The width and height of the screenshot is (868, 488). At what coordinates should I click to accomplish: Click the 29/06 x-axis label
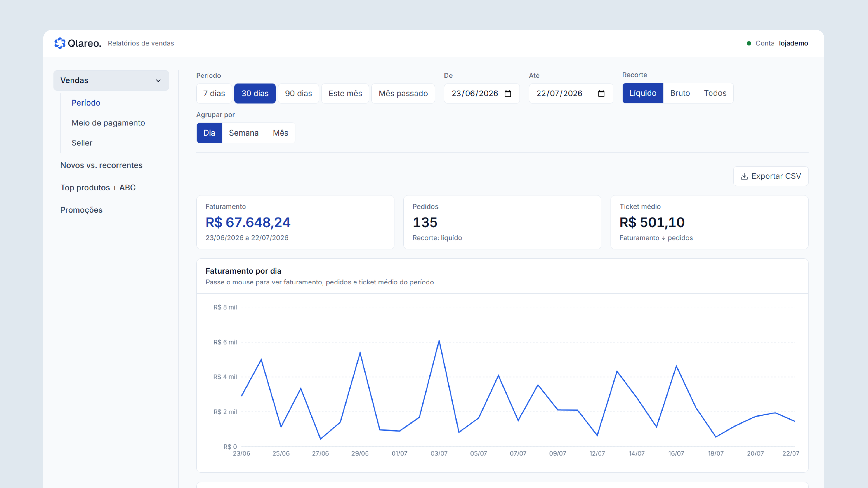click(360, 454)
